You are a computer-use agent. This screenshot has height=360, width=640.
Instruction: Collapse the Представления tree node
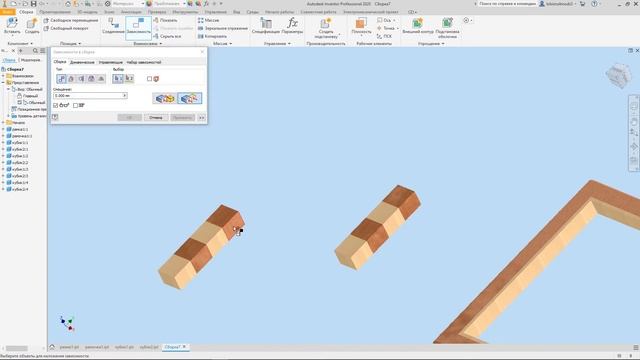(x=3, y=82)
